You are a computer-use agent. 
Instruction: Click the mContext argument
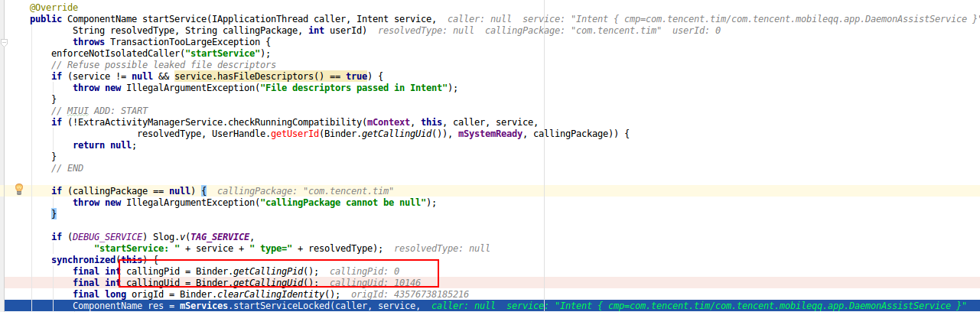pyautogui.click(x=389, y=122)
